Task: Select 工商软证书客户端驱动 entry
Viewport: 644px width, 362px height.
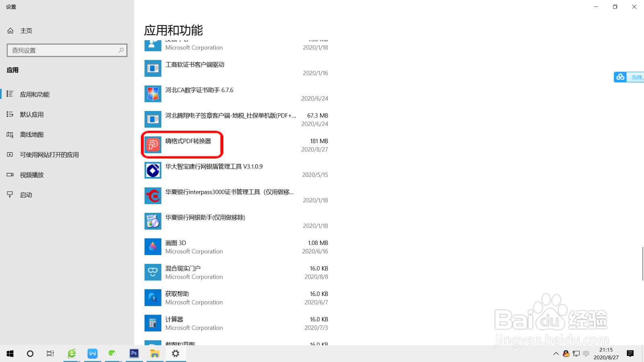Action: pyautogui.click(x=195, y=64)
